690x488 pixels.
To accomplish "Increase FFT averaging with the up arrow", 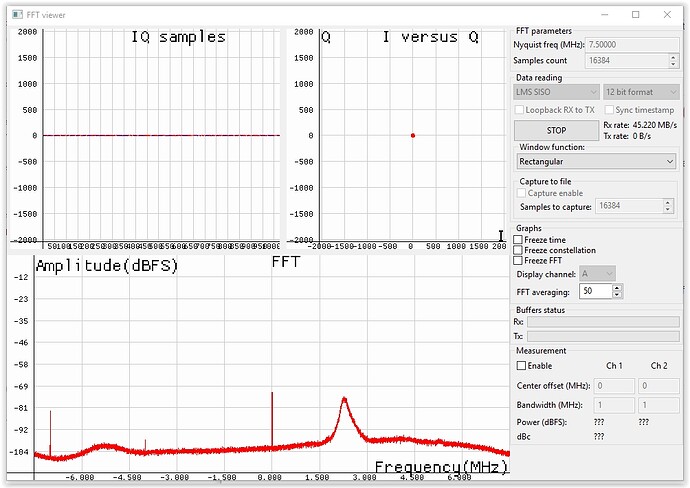I will (617, 287).
